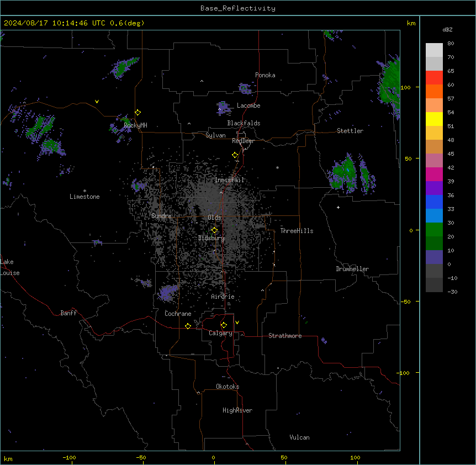This screenshot has width=476, height=465.
Task: Click the Base_Reflectivity title text
Action: (238, 8)
